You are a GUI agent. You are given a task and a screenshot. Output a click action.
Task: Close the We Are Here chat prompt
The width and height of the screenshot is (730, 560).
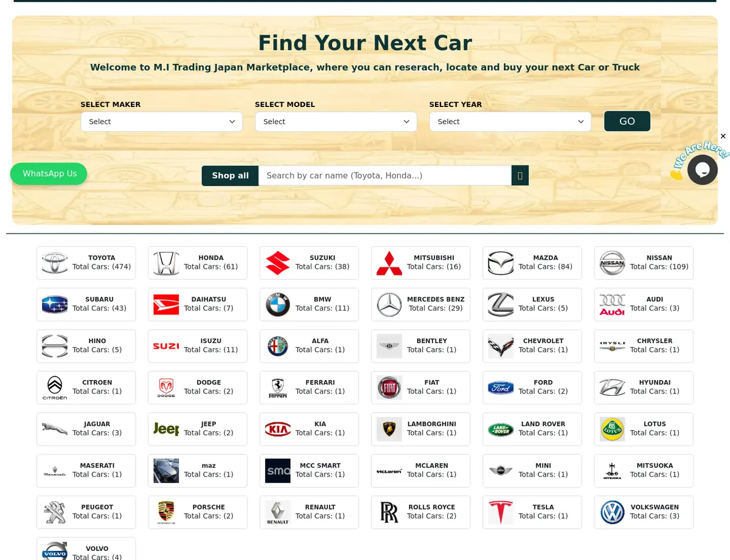pyautogui.click(x=723, y=136)
